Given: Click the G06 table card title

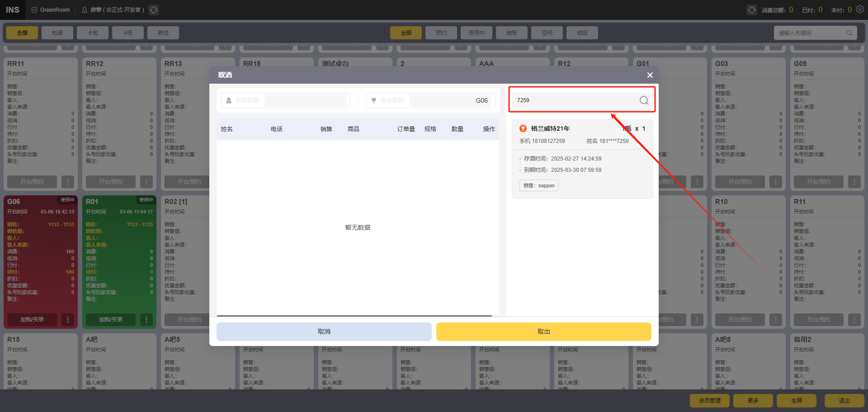Looking at the screenshot, I should (x=14, y=202).
